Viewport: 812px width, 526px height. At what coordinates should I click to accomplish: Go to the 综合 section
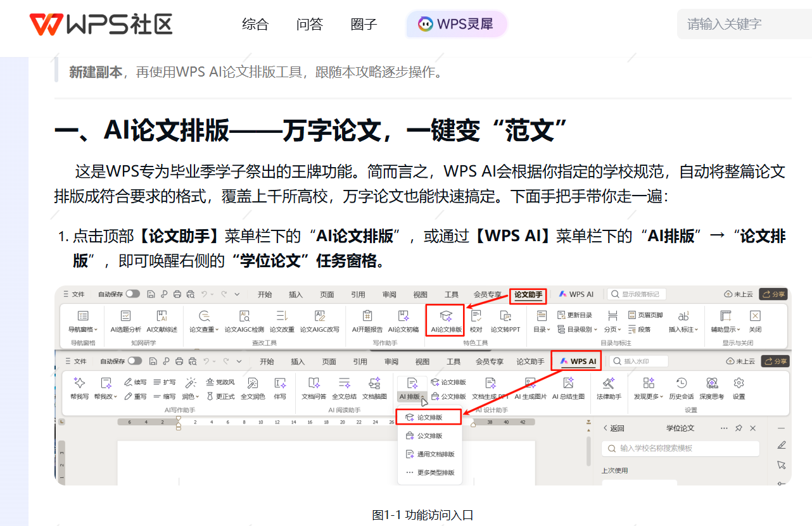255,25
